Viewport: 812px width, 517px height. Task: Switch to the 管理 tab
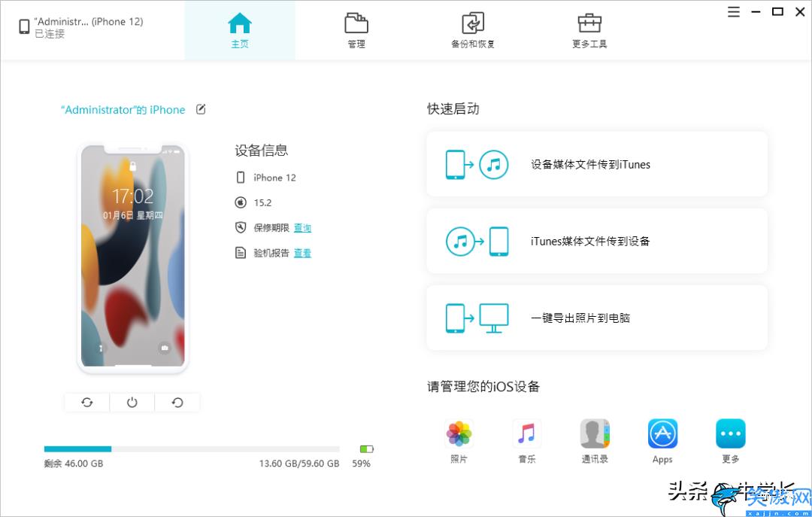356,31
